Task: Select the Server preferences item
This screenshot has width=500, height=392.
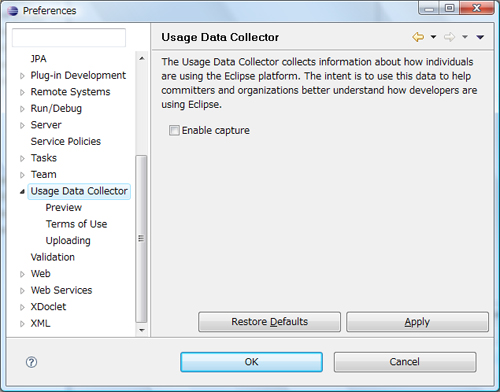Action: (46, 125)
